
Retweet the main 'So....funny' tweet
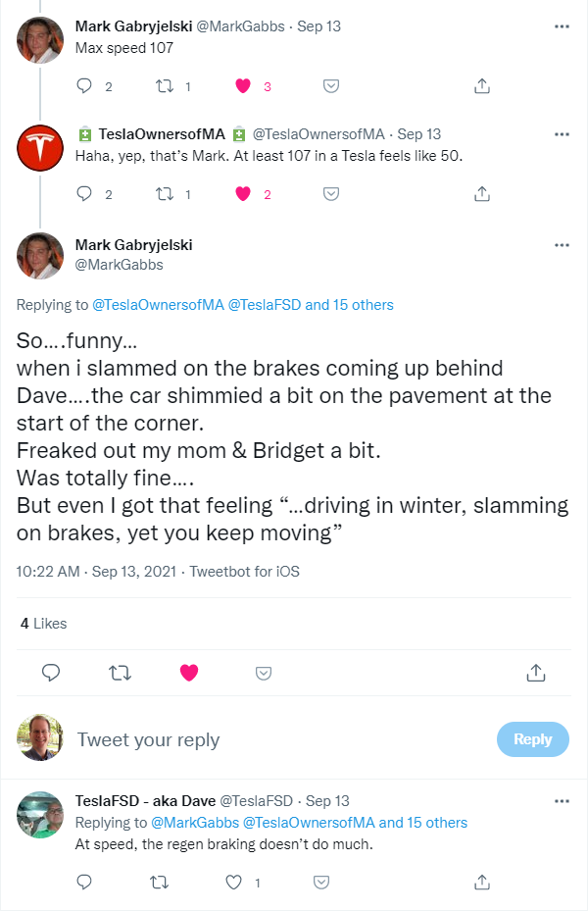coord(121,673)
